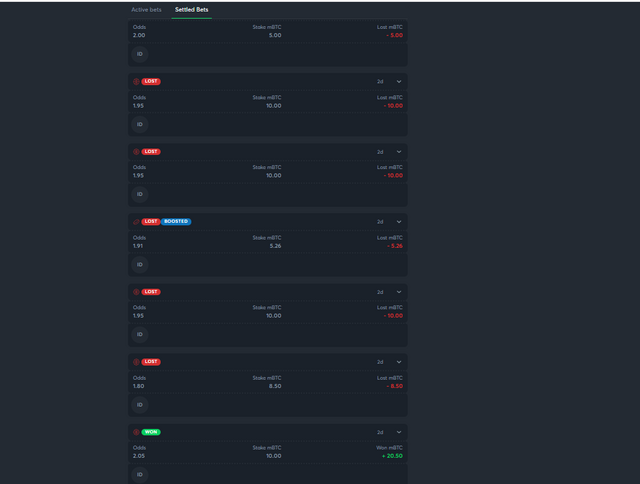This screenshot has height=484, width=640.
Task: Click the ID icon under the 2.00 odds bet
Action: pyautogui.click(x=140, y=54)
